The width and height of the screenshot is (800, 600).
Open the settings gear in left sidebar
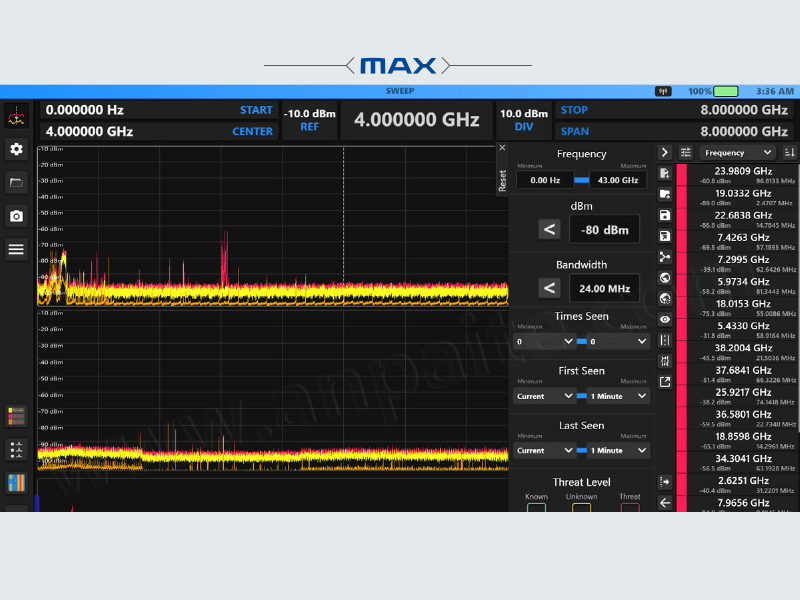16,149
